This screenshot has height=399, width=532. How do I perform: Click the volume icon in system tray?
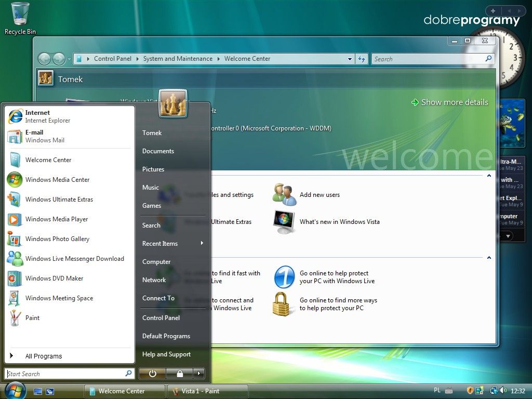coord(503,391)
